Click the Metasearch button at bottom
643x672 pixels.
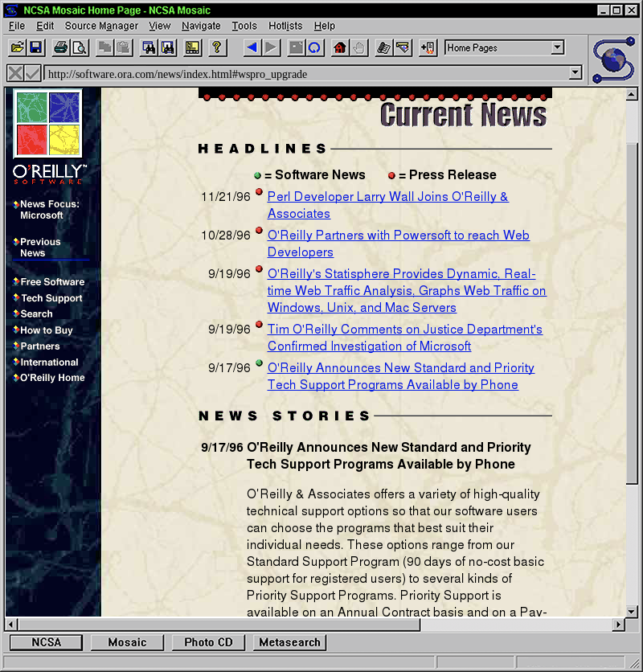289,642
